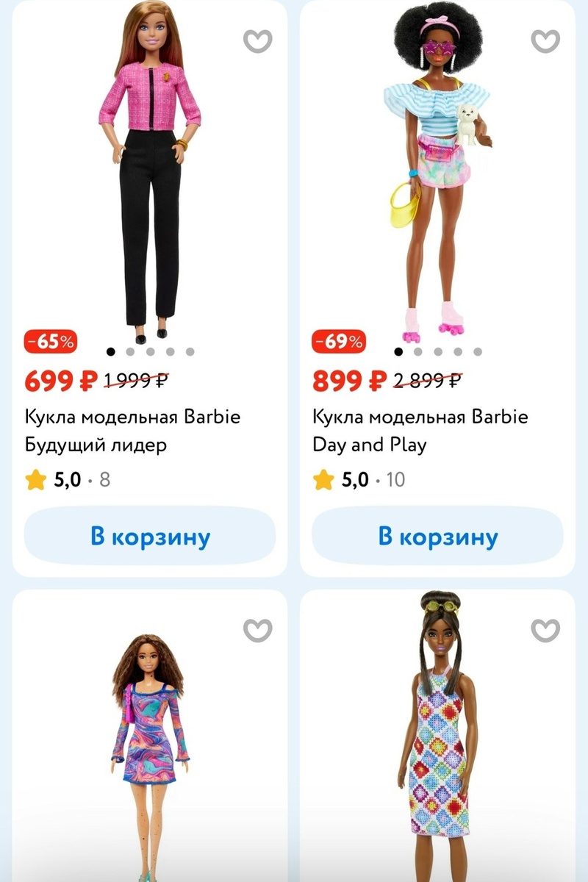Select last image dot of Будущий лидер doll
588x882 pixels.
click(190, 351)
